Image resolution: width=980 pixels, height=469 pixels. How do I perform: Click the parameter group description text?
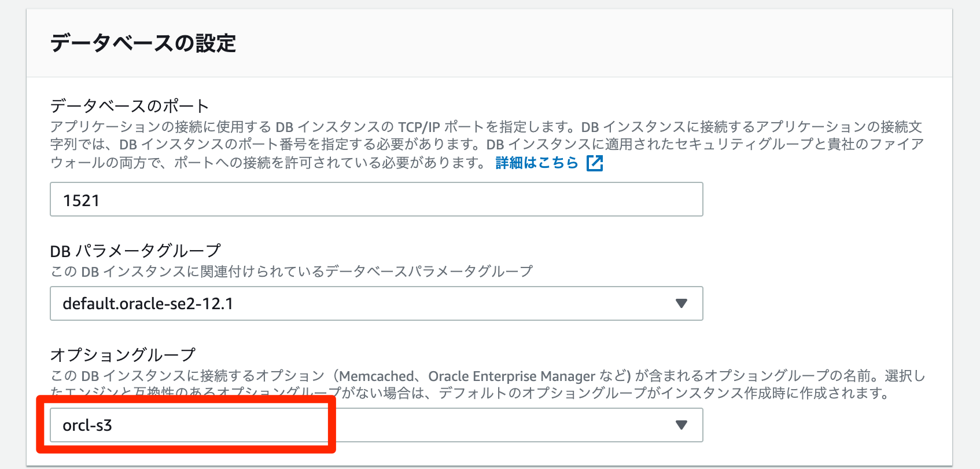point(292,272)
